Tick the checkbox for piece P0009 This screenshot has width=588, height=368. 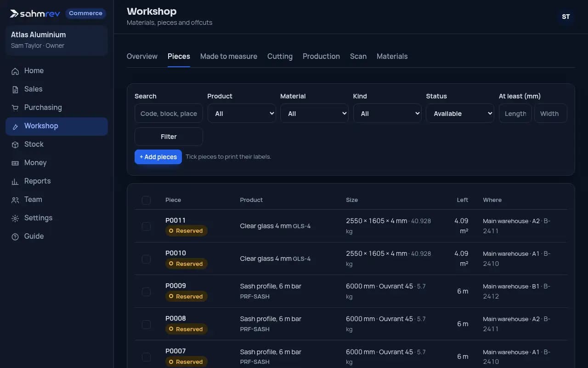click(146, 292)
